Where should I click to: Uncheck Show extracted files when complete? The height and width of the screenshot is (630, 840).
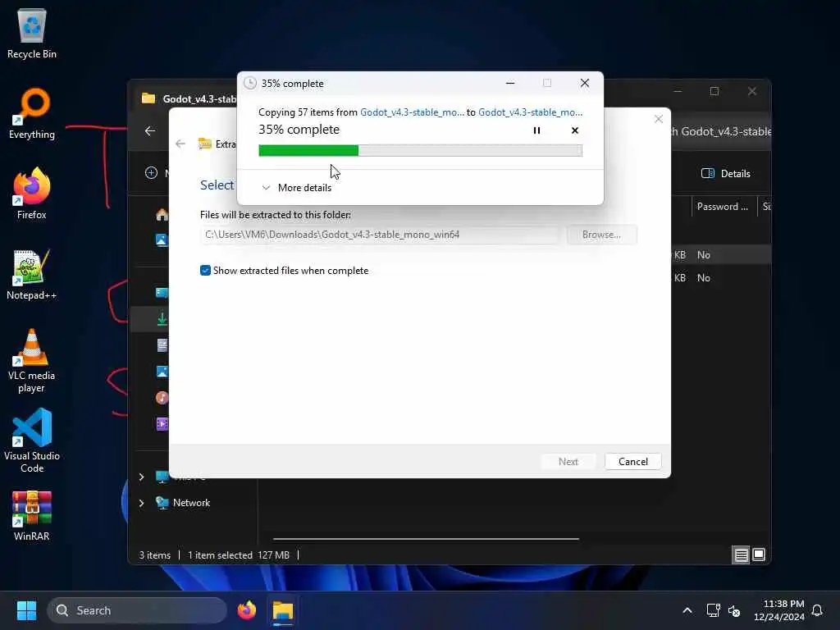coord(205,271)
